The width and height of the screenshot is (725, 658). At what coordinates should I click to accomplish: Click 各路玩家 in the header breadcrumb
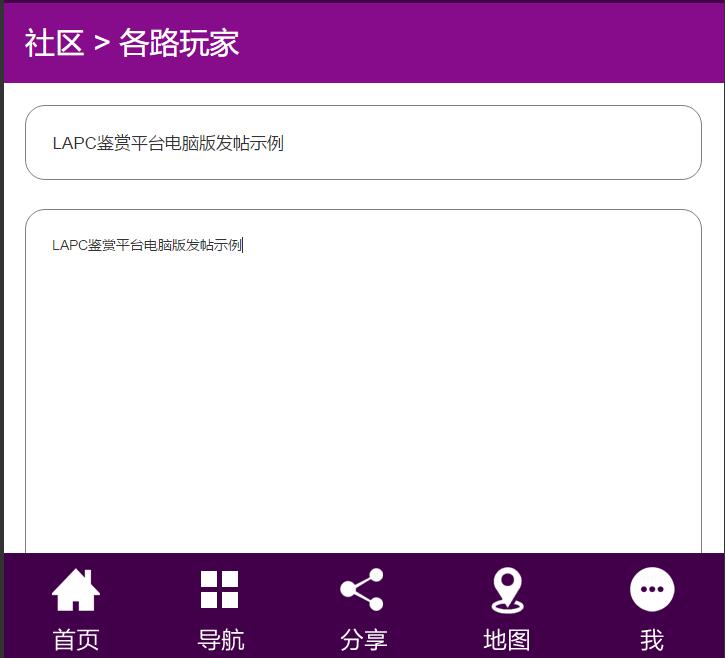179,43
